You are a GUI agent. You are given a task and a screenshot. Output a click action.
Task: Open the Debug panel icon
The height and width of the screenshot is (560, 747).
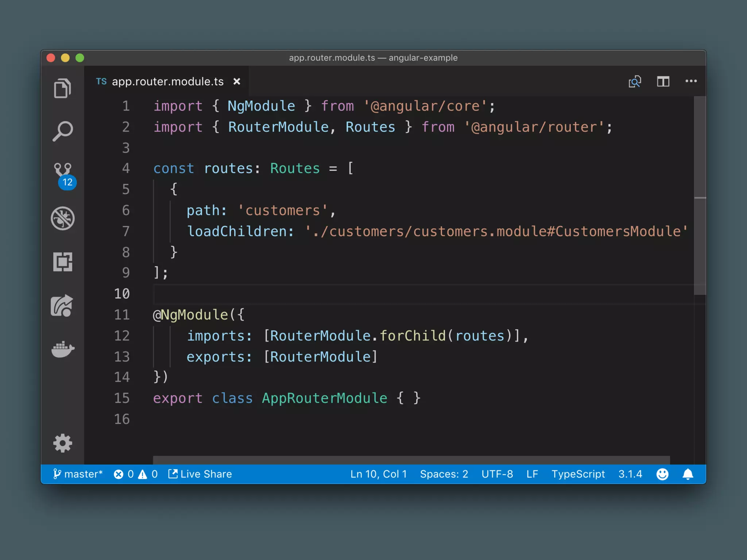(x=62, y=218)
